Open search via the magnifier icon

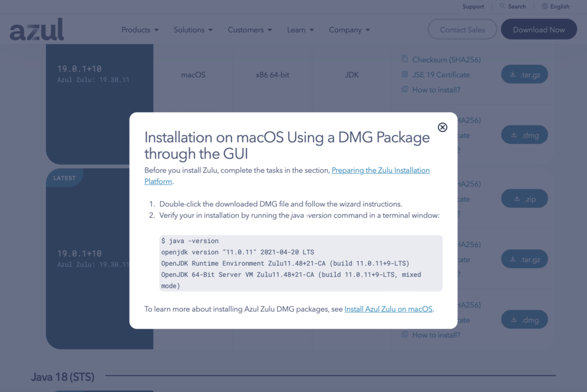point(503,6)
